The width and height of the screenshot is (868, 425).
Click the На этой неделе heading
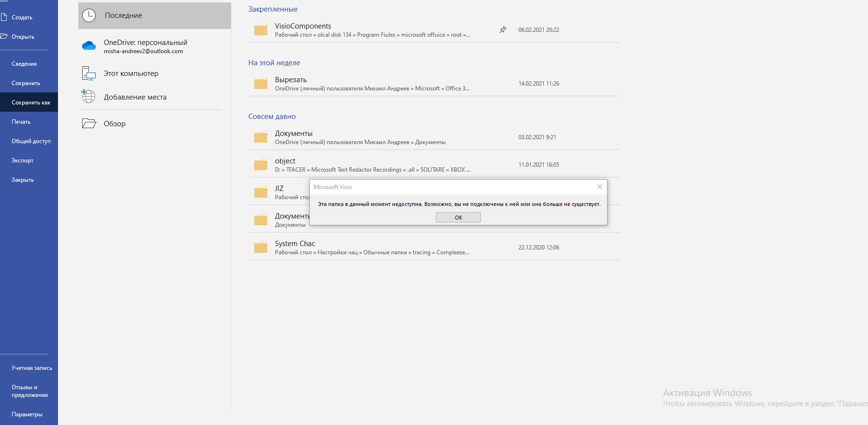(274, 63)
